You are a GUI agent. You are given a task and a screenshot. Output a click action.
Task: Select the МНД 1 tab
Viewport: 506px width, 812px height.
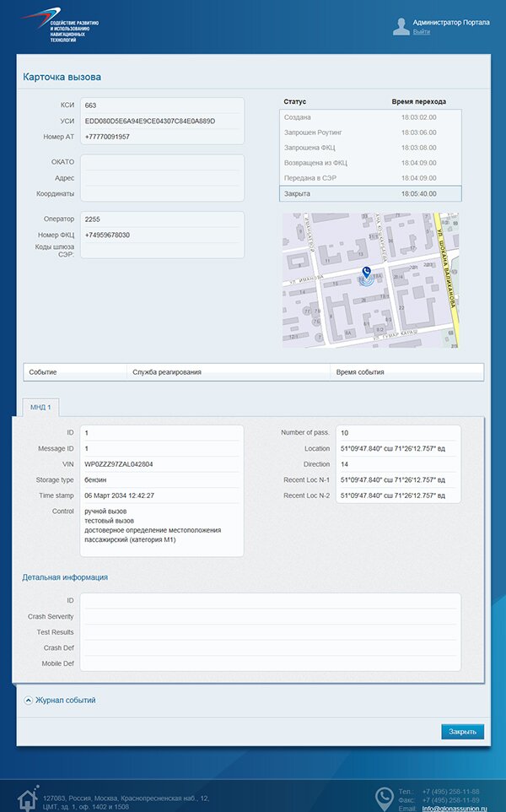click(x=40, y=407)
